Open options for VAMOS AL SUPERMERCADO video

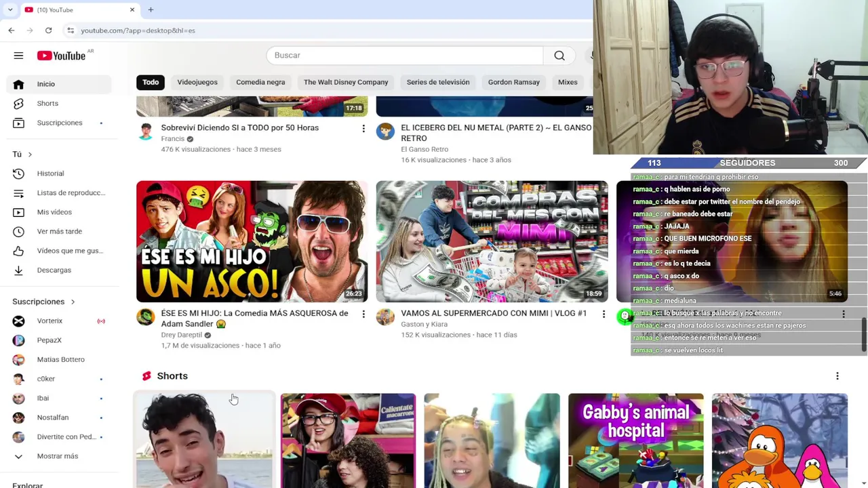604,314
